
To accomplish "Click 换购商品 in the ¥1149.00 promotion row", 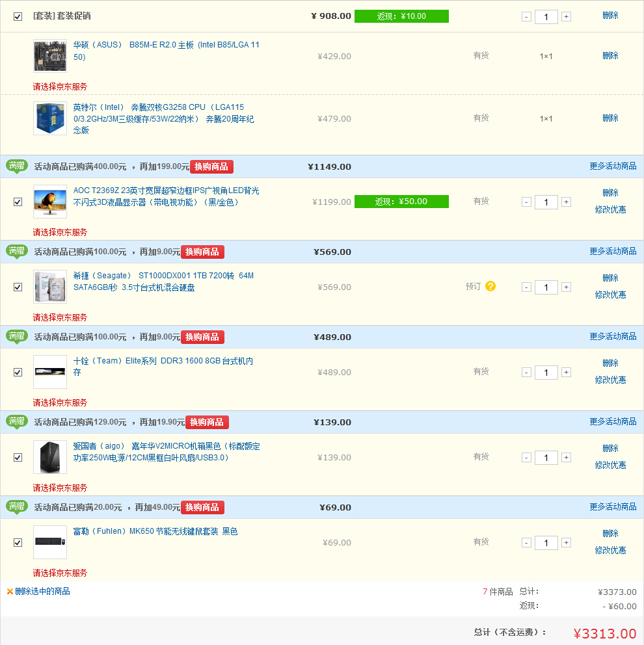I will pos(211,166).
